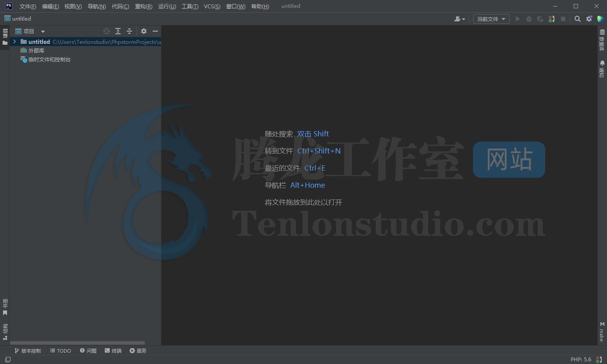Open IDE settings gear with purple dot

[589, 19]
